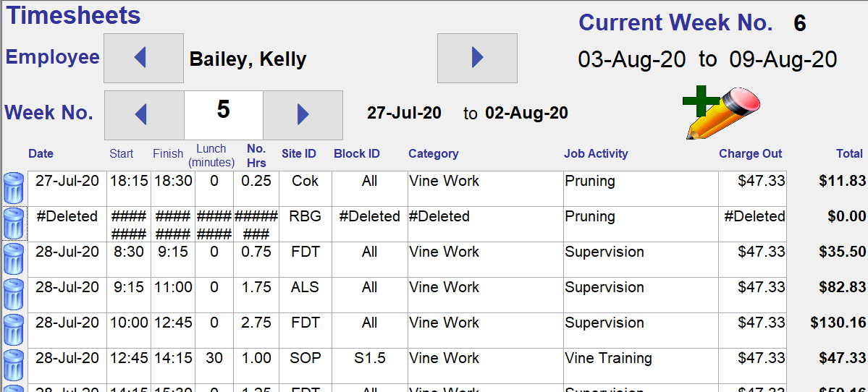Select the Category cell in ALS row

(486, 294)
